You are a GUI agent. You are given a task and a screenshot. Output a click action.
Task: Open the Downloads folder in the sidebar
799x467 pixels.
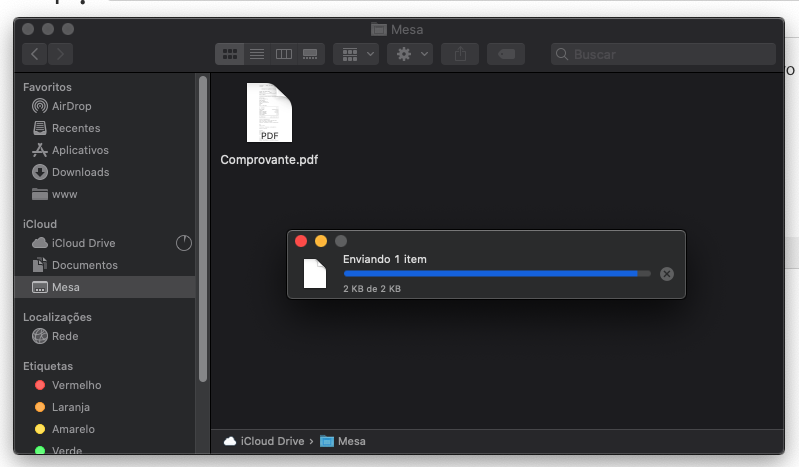pos(104,172)
